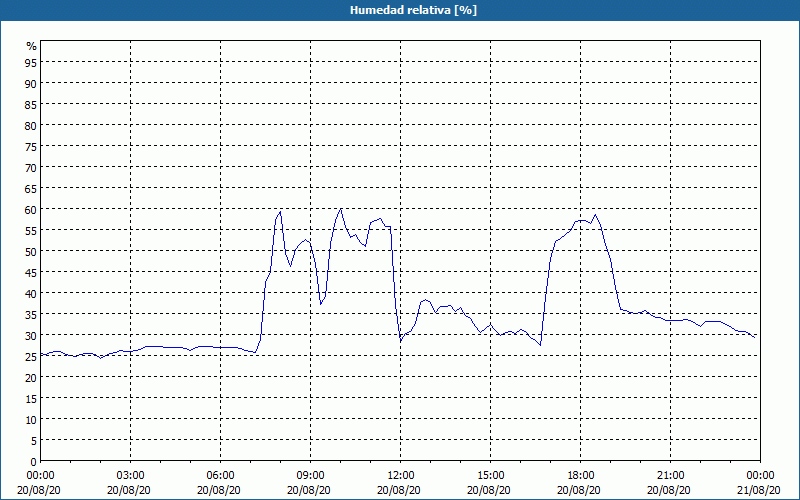Click the 80 tick label on the vertical axis

coord(31,126)
